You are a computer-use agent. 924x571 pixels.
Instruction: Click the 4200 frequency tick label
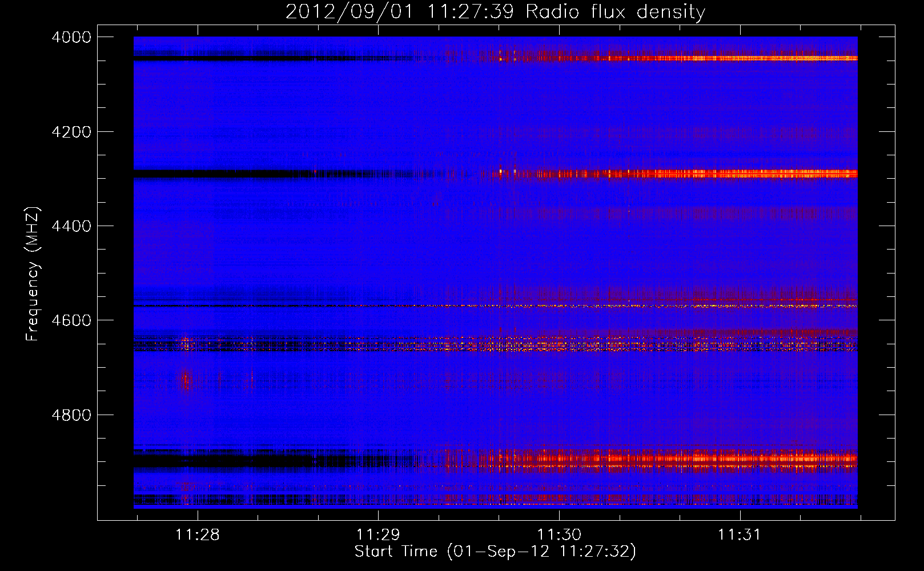pos(71,132)
